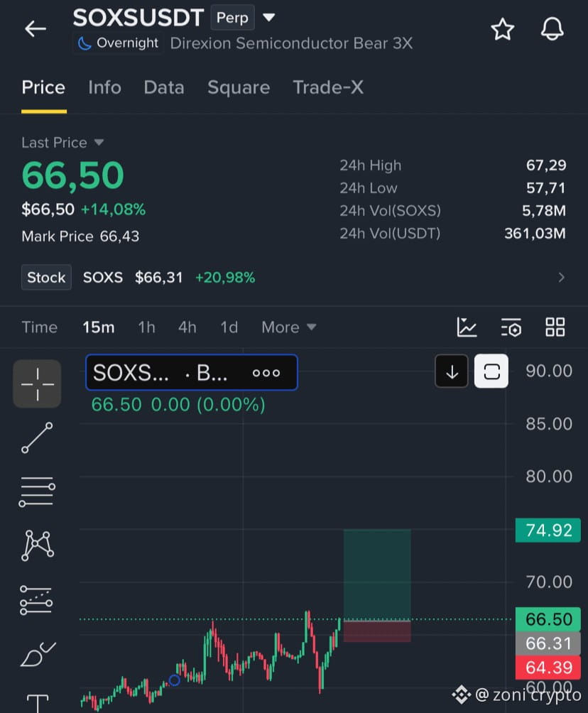
Task: Select the long position projection tool
Action: tap(36, 600)
